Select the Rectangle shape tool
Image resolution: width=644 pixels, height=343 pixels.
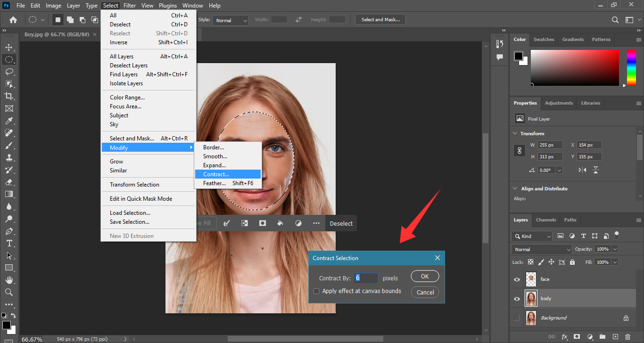9,268
